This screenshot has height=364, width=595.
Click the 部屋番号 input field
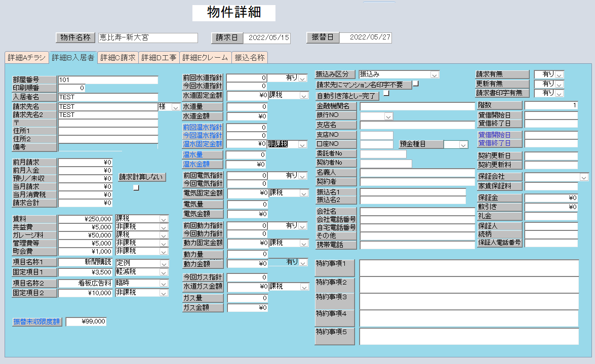(108, 80)
